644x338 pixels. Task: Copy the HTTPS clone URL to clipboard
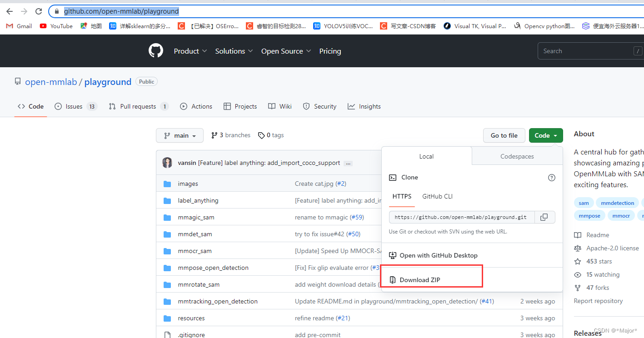[544, 217]
